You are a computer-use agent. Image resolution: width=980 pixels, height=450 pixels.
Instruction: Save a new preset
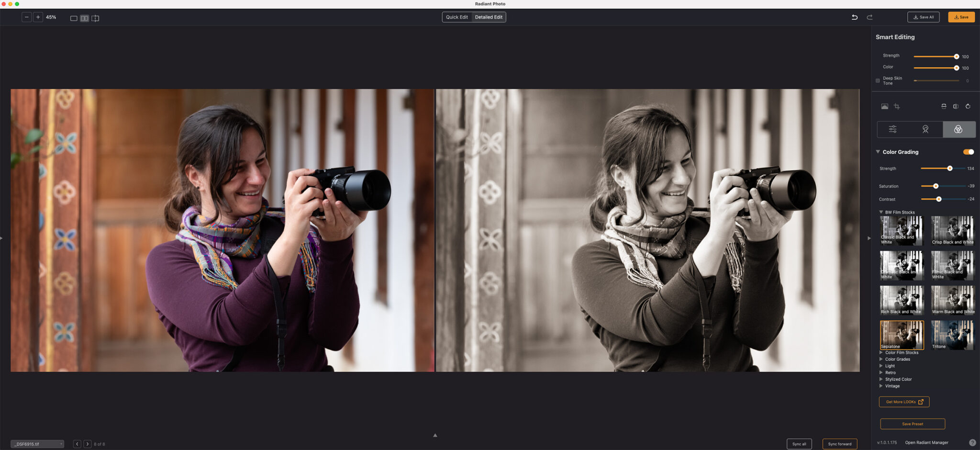(x=912, y=424)
